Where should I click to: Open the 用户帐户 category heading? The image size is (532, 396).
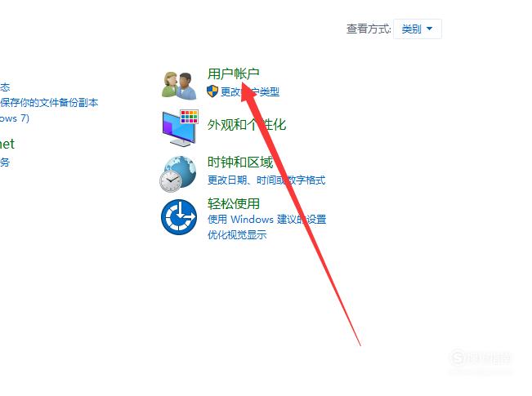pyautogui.click(x=234, y=73)
